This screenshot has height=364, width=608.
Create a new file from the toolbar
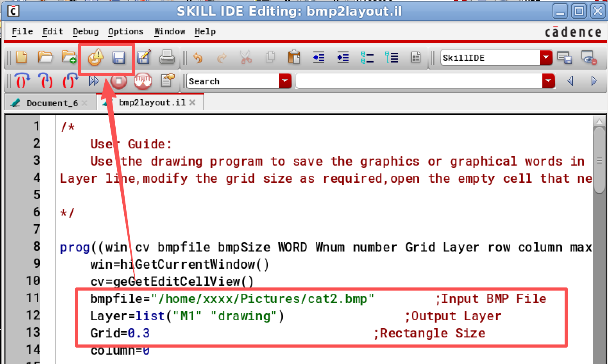21,57
